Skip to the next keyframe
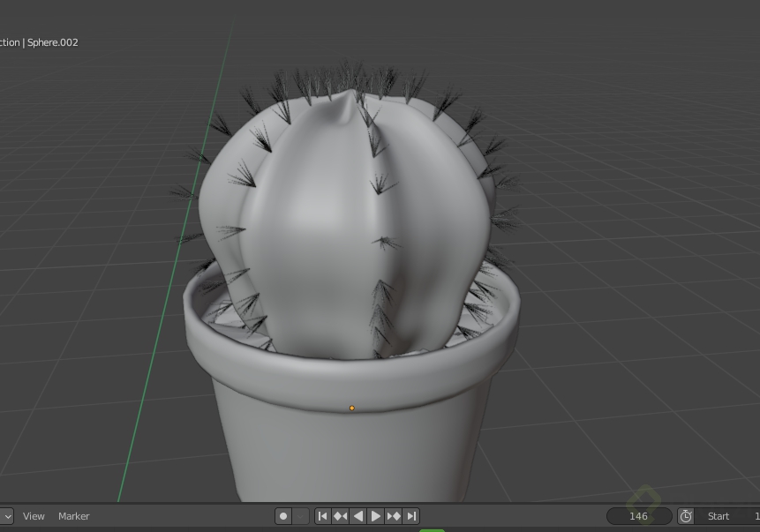 pos(394,516)
